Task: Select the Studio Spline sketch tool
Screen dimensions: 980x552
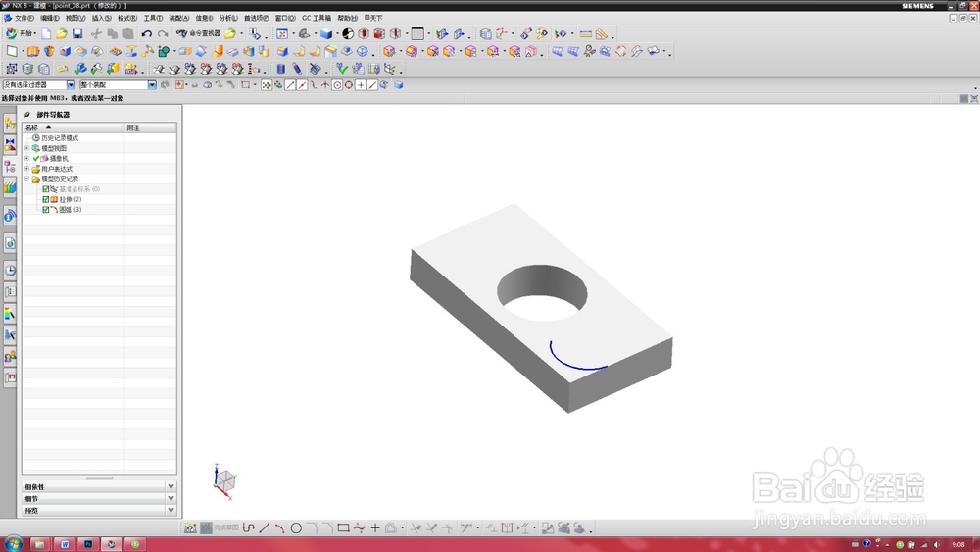Action: tap(359, 527)
